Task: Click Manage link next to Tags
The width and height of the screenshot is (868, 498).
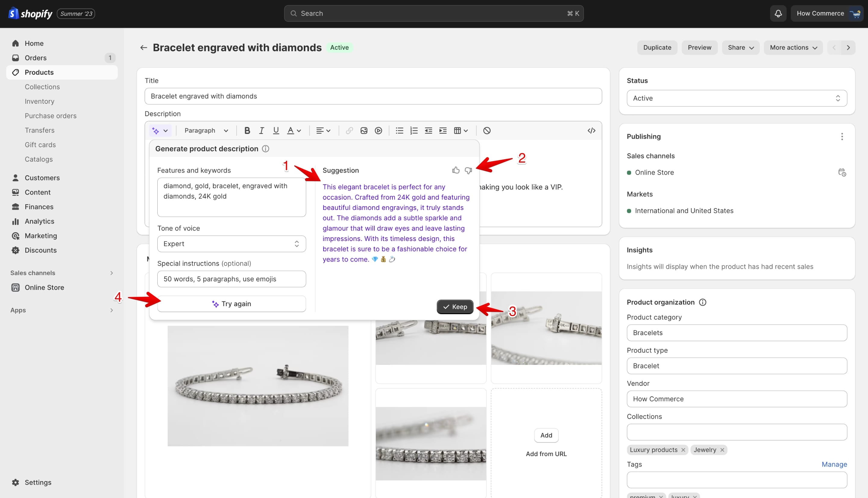Action: (x=834, y=465)
